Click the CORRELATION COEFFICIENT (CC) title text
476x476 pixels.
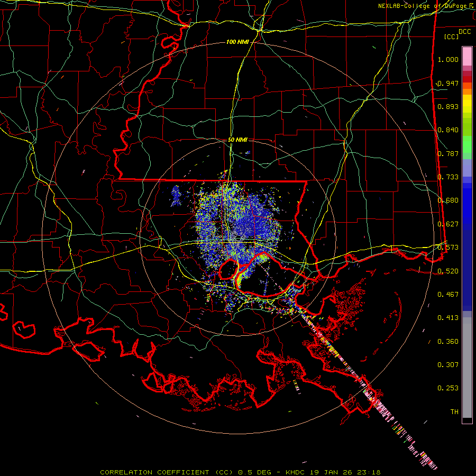click(x=167, y=472)
